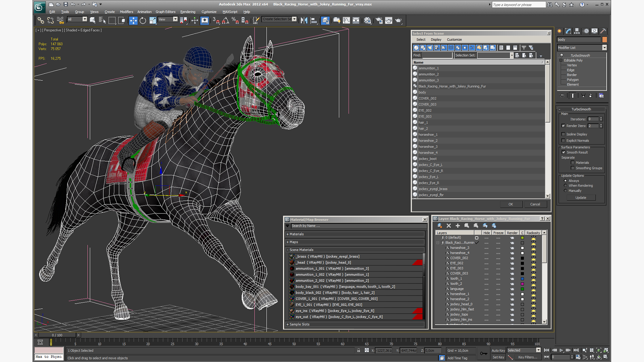Click the Unlink Selection tool
644x362 pixels.
pos(50,20)
